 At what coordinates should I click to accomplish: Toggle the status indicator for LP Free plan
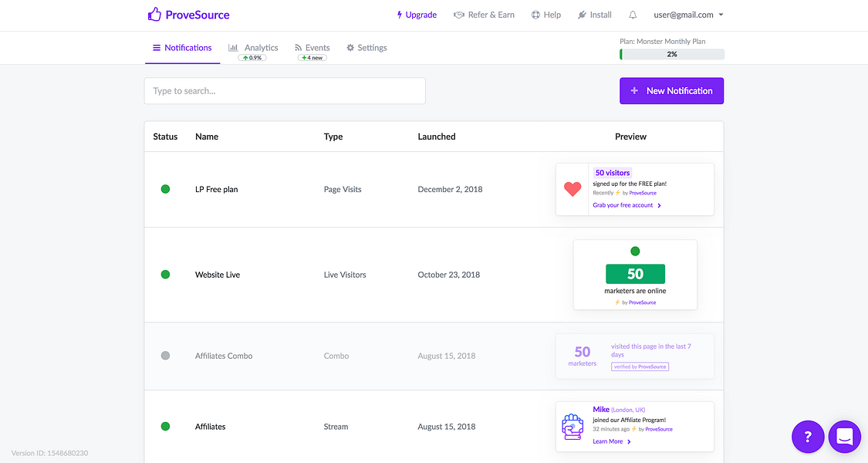165,188
